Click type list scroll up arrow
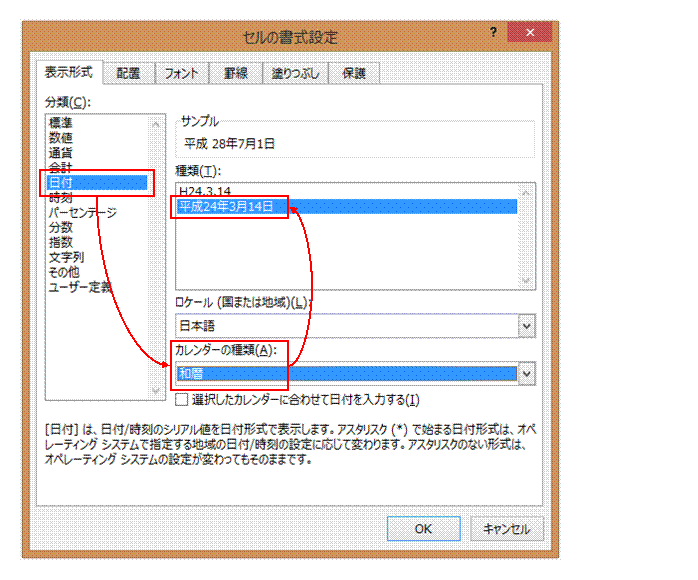Image resolution: width=698 pixels, height=580 pixels. 526,192
